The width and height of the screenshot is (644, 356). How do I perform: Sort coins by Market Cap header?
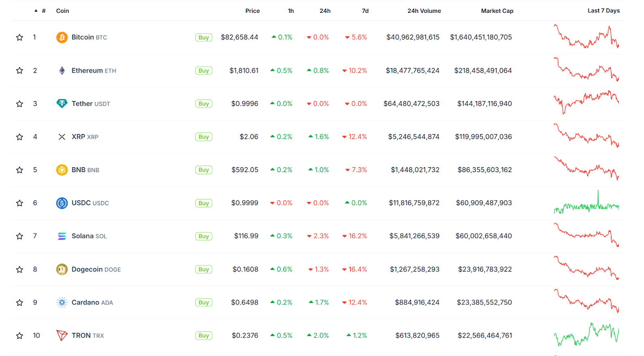tap(497, 11)
